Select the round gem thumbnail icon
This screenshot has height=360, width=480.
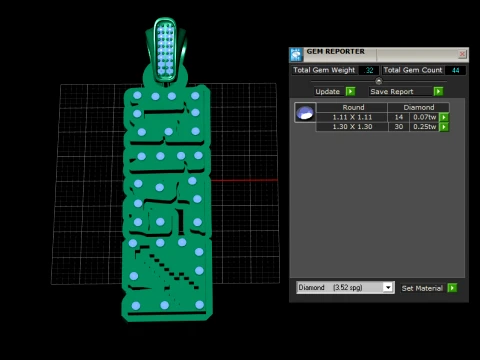[x=305, y=113]
